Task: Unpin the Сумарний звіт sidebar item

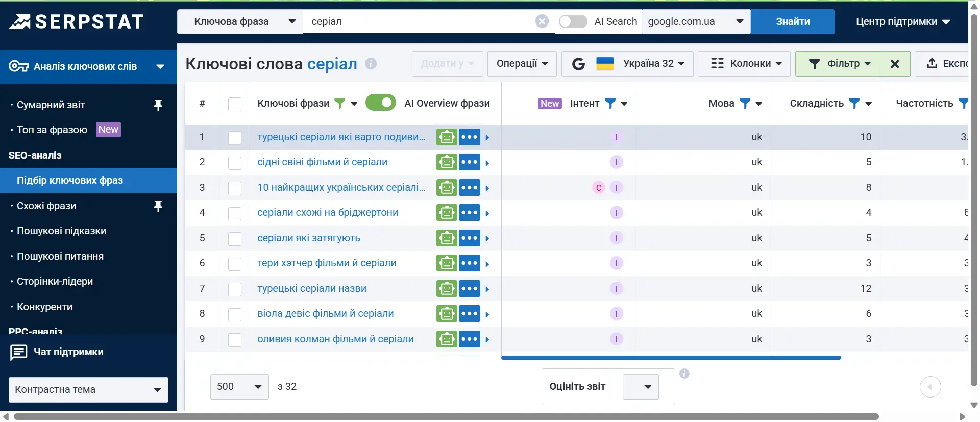Action: click(158, 105)
